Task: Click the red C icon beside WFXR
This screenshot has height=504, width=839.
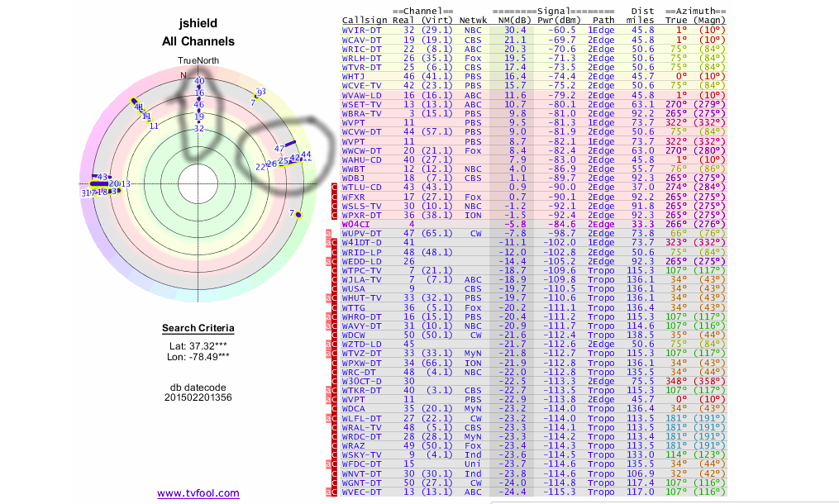Action: tap(335, 197)
